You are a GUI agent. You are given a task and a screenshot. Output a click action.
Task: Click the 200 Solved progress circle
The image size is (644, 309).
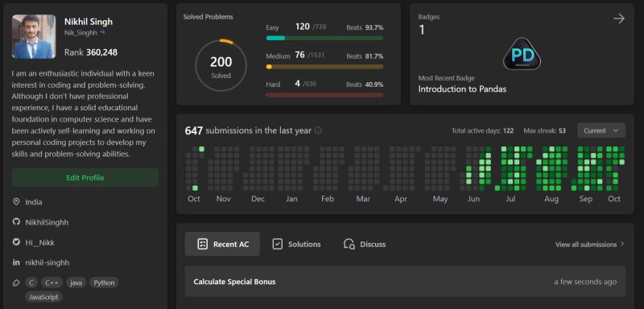(x=221, y=65)
